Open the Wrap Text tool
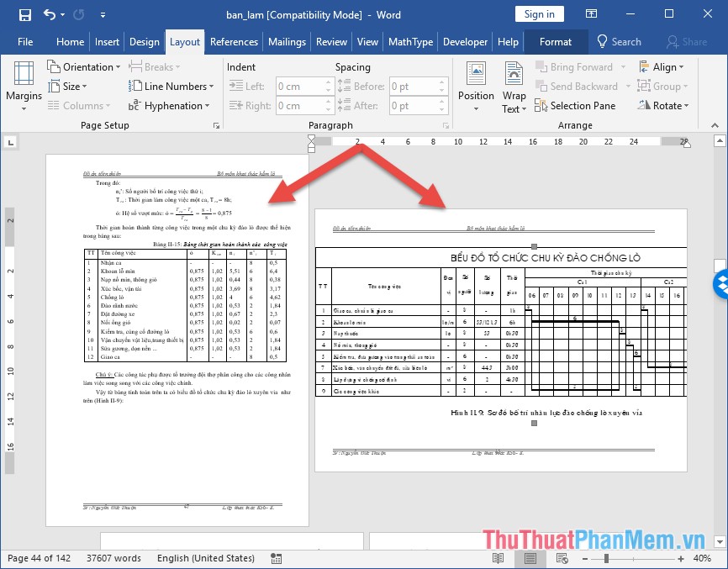Screen dimensions: 728x569 tap(513, 87)
